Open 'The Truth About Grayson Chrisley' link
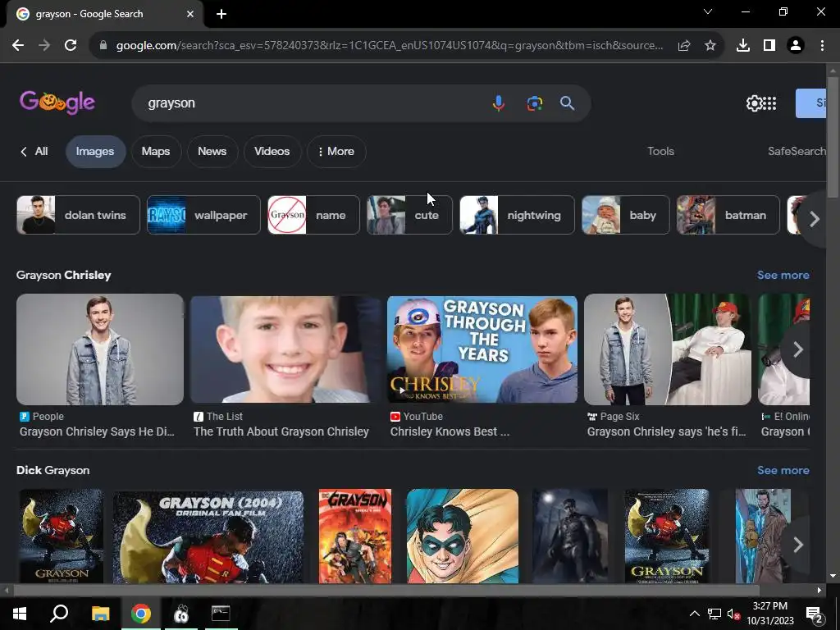 (x=281, y=431)
